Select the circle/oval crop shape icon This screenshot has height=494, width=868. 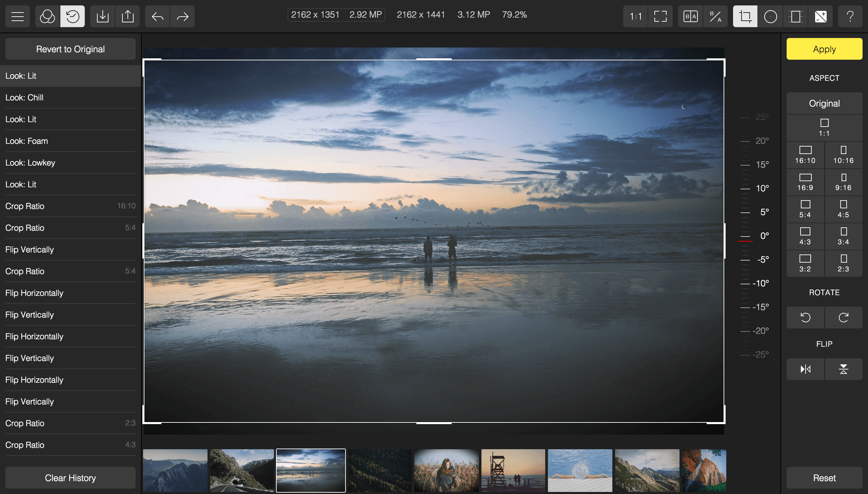coord(770,16)
